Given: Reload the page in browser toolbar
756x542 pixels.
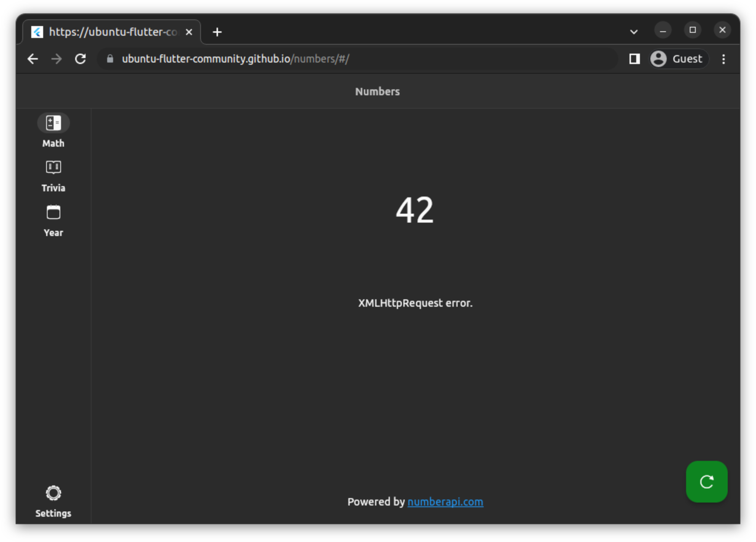Looking at the screenshot, I should (x=80, y=59).
